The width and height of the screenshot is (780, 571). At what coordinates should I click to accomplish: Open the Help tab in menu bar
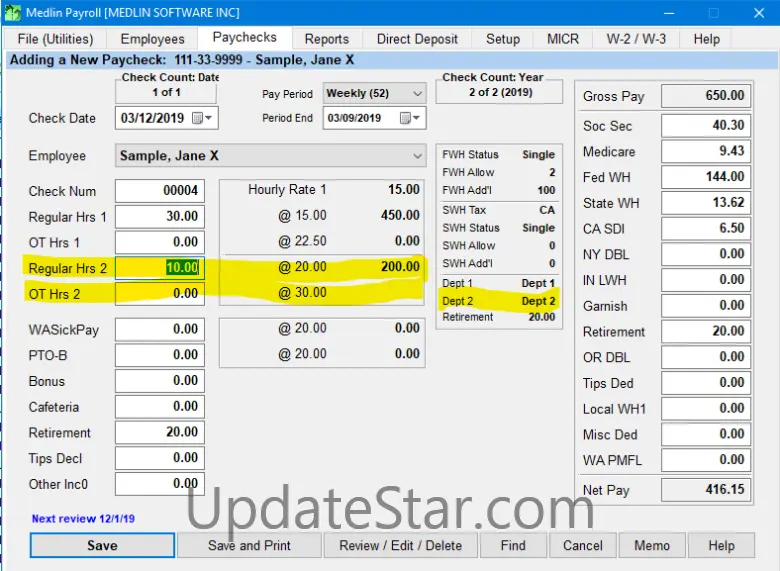[x=706, y=39]
